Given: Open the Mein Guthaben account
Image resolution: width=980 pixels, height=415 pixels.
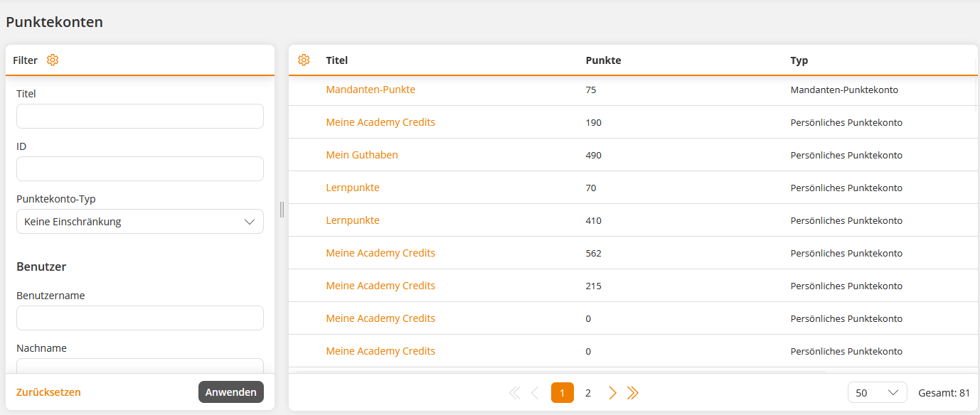Looking at the screenshot, I should point(362,155).
